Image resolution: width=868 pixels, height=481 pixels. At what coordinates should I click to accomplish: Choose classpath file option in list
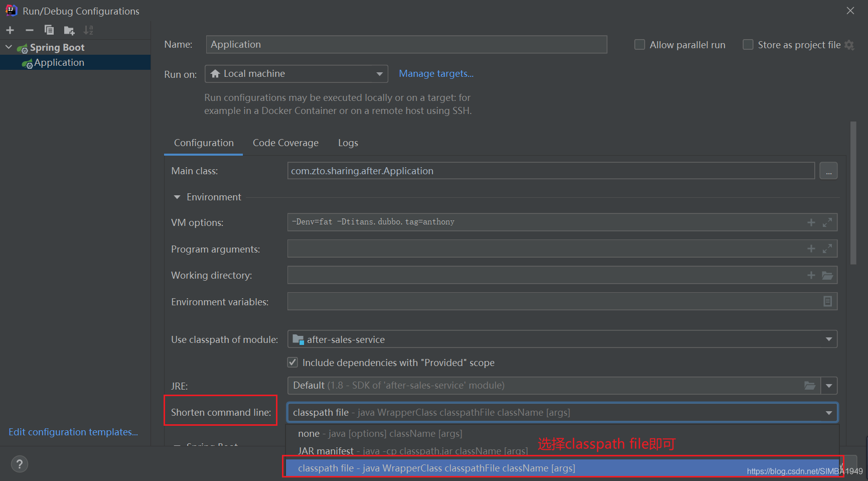click(x=562, y=468)
